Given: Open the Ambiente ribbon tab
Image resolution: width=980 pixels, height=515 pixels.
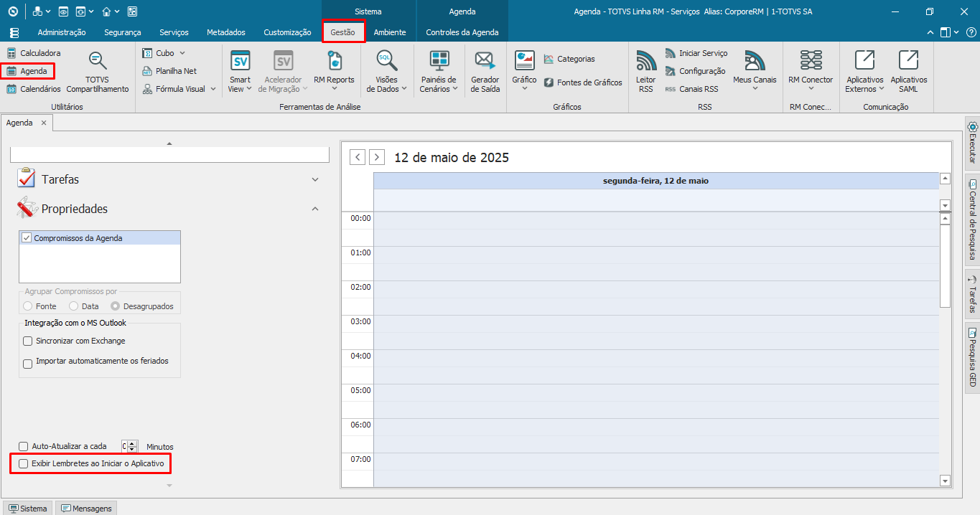Looking at the screenshot, I should (390, 32).
